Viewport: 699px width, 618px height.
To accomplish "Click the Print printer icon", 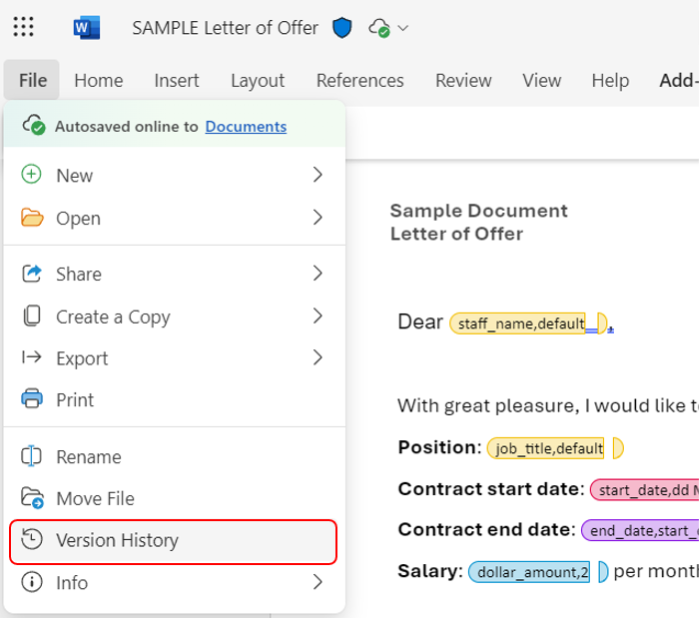I will click(x=32, y=400).
